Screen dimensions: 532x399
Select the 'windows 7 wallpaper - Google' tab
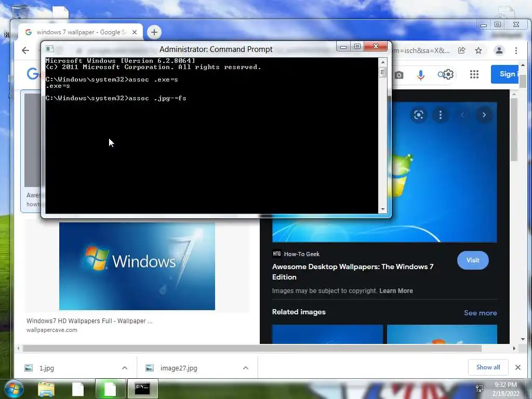tap(81, 32)
